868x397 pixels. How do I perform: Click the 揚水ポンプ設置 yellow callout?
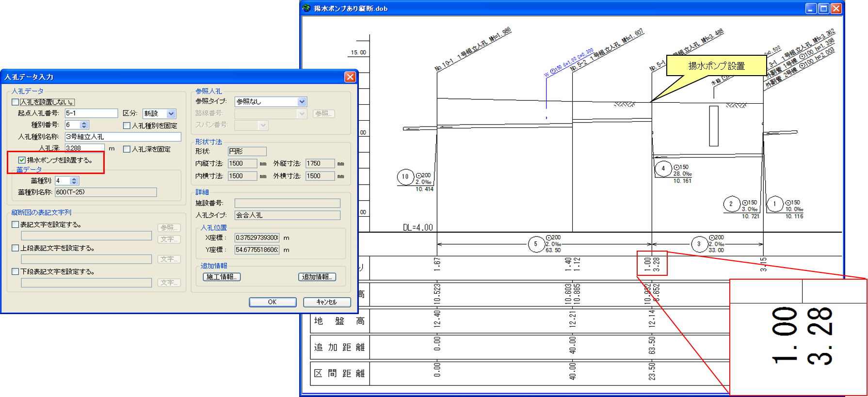[716, 66]
